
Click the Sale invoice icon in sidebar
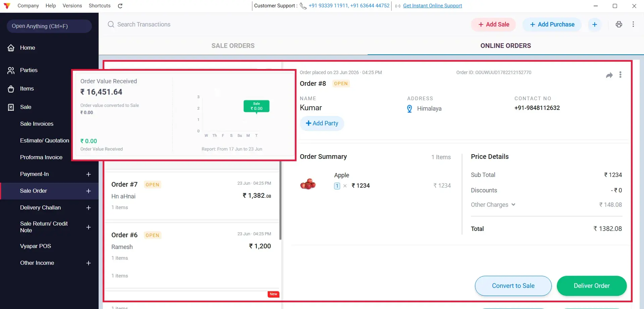[11, 107]
